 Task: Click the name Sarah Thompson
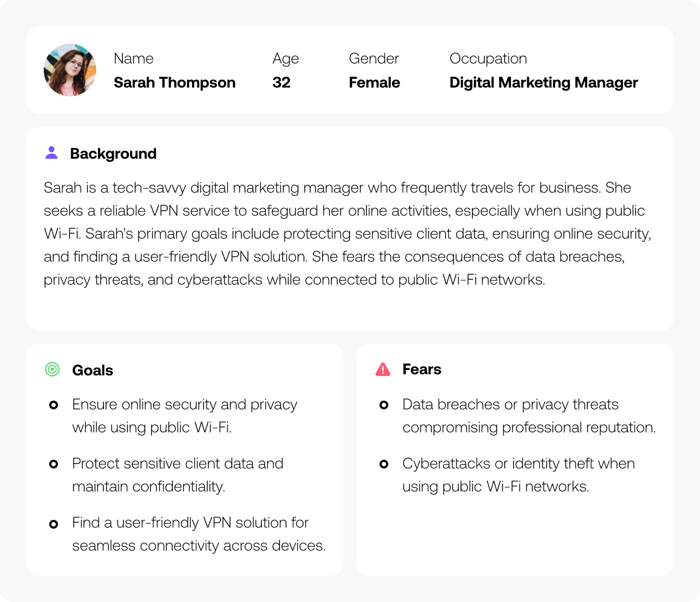click(174, 83)
